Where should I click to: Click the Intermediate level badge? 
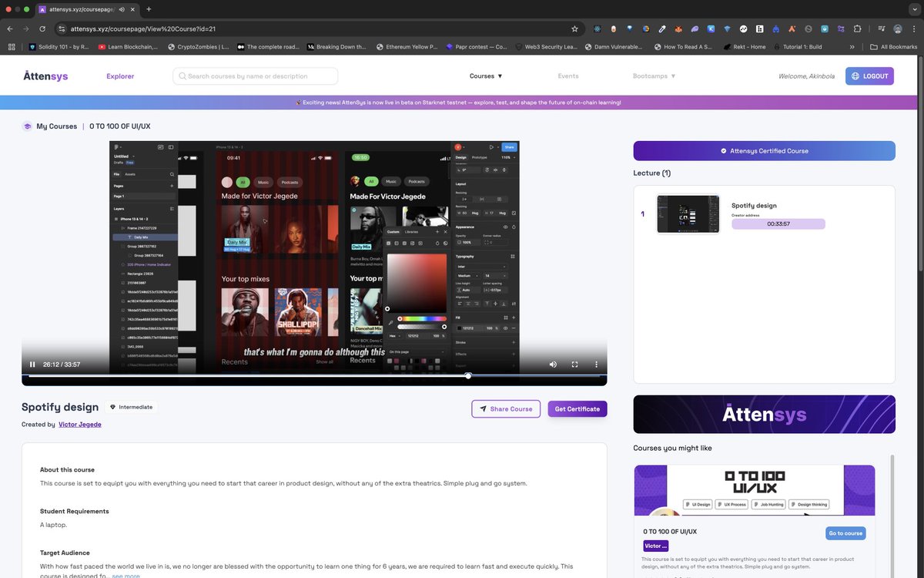[x=131, y=407]
